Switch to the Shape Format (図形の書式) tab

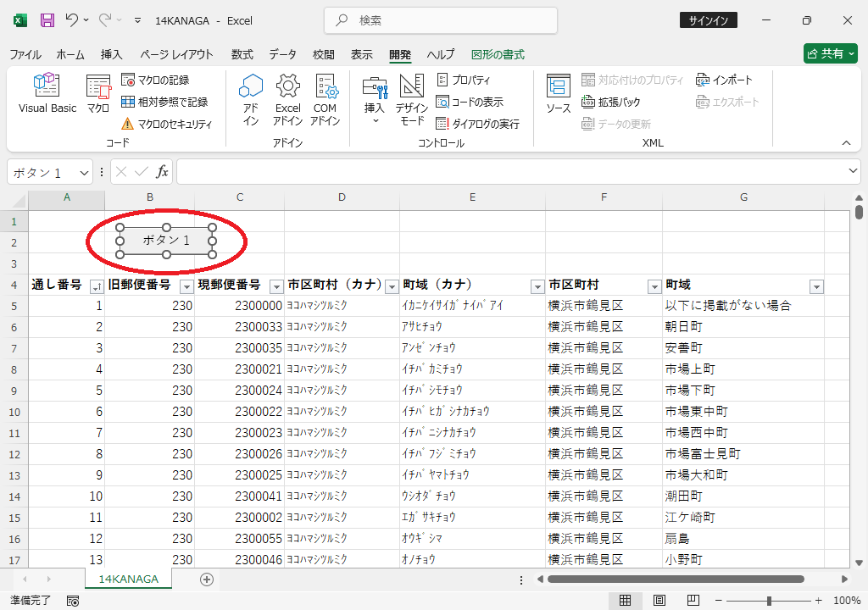click(498, 54)
